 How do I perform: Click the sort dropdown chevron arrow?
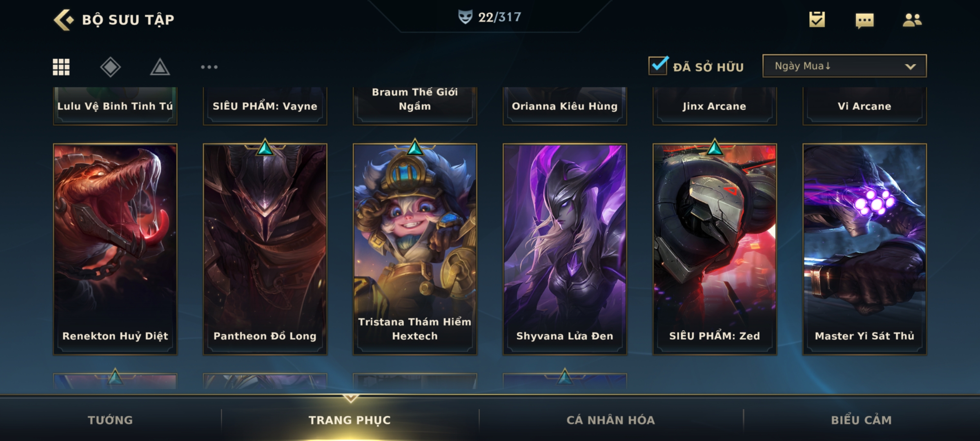click(910, 67)
